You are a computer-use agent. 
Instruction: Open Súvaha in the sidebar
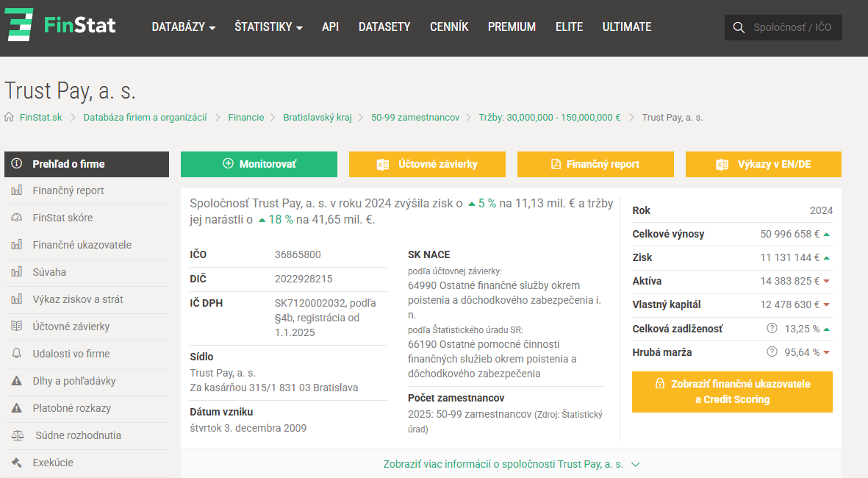click(x=86, y=272)
